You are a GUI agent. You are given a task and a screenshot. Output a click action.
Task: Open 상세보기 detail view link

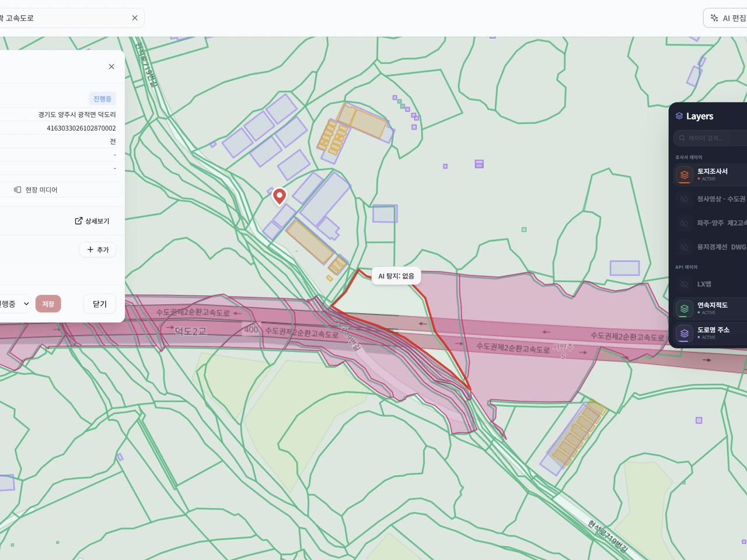[92, 221]
